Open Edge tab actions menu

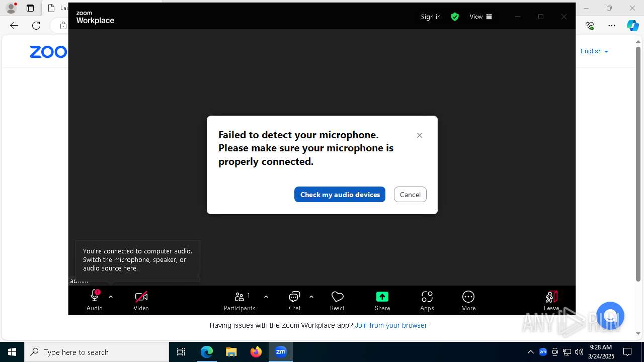(30, 8)
